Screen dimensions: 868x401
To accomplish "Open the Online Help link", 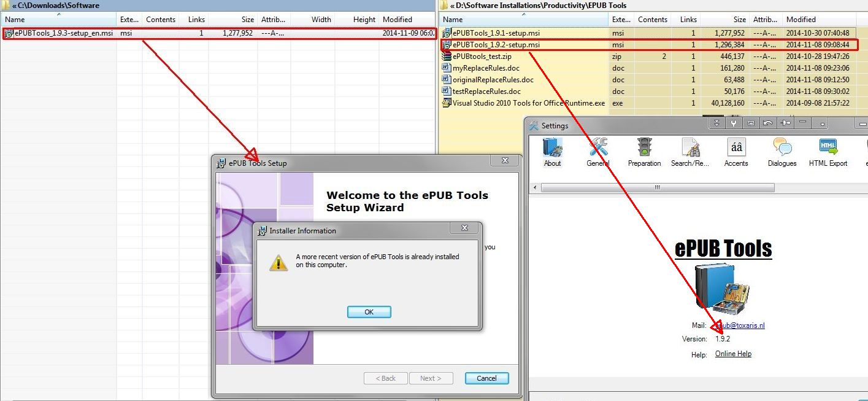I will point(733,354).
